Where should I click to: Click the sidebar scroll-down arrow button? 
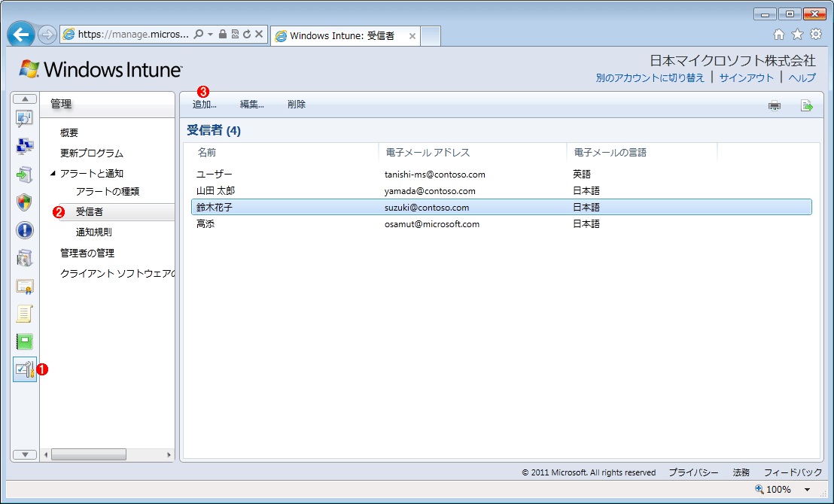(x=25, y=454)
